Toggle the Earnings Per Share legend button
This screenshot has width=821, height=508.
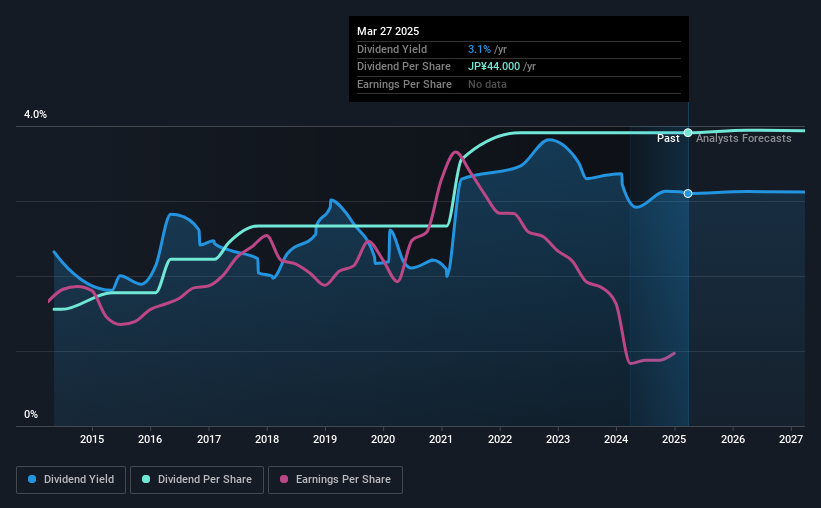(x=335, y=480)
